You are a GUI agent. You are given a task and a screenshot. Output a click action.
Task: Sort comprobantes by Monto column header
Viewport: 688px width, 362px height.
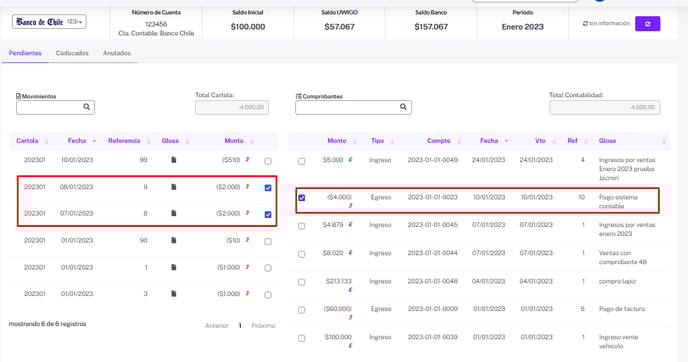[337, 141]
